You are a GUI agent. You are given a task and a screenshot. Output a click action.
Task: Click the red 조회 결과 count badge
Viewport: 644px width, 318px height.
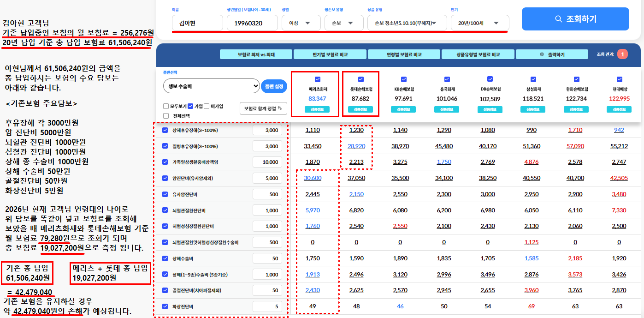622,54
